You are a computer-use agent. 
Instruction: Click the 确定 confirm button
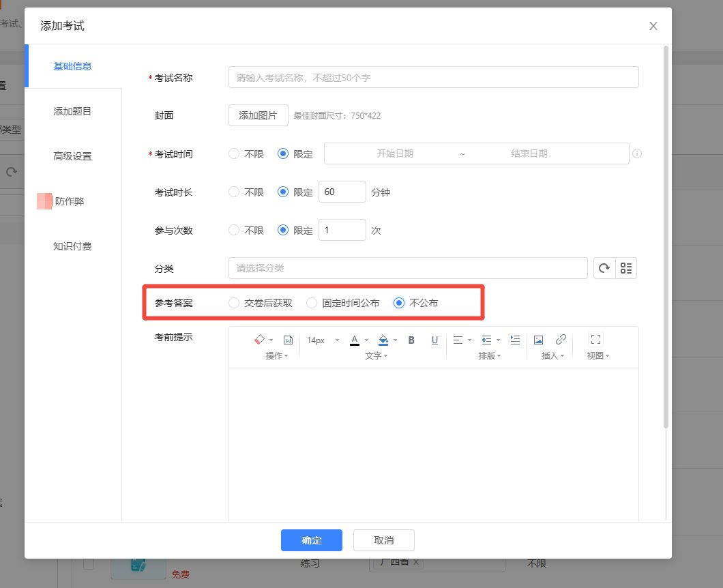click(x=311, y=540)
